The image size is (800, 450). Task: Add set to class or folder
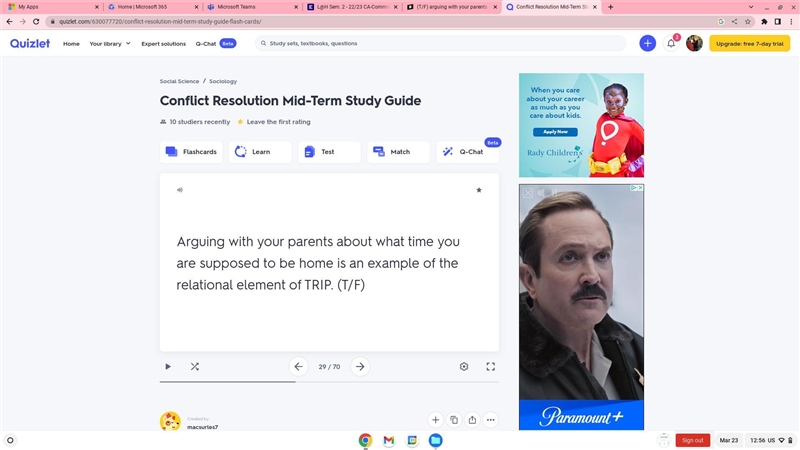(x=435, y=420)
